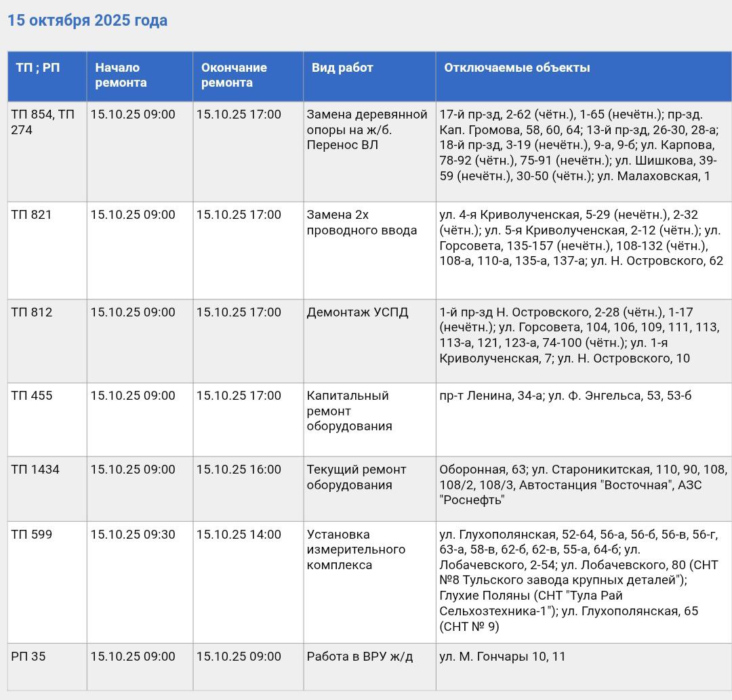The width and height of the screenshot is (732, 700).
Task: Select the "ТП 812" cell
Action: [31, 312]
